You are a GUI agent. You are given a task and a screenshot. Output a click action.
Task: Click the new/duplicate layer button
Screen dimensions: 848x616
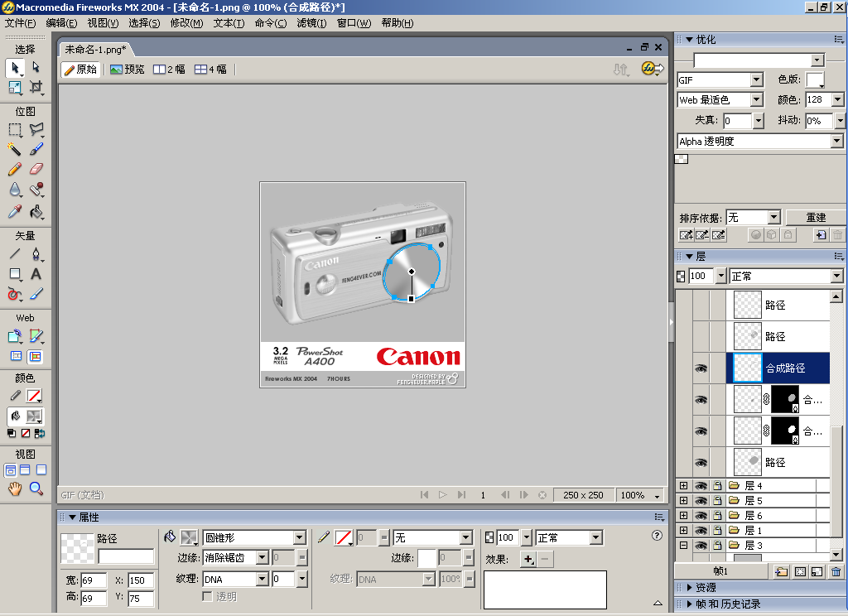(x=780, y=571)
